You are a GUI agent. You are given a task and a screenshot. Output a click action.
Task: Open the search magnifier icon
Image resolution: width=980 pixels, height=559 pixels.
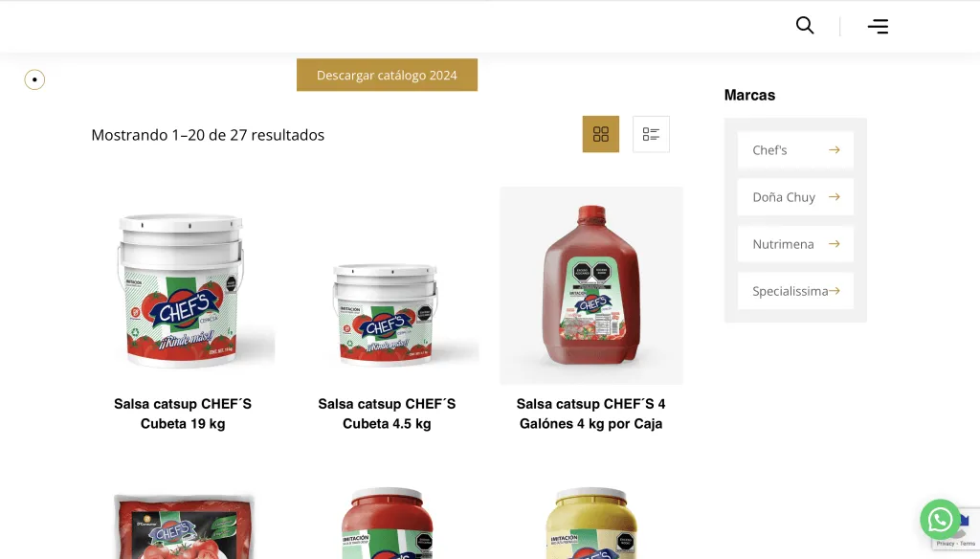coord(804,26)
